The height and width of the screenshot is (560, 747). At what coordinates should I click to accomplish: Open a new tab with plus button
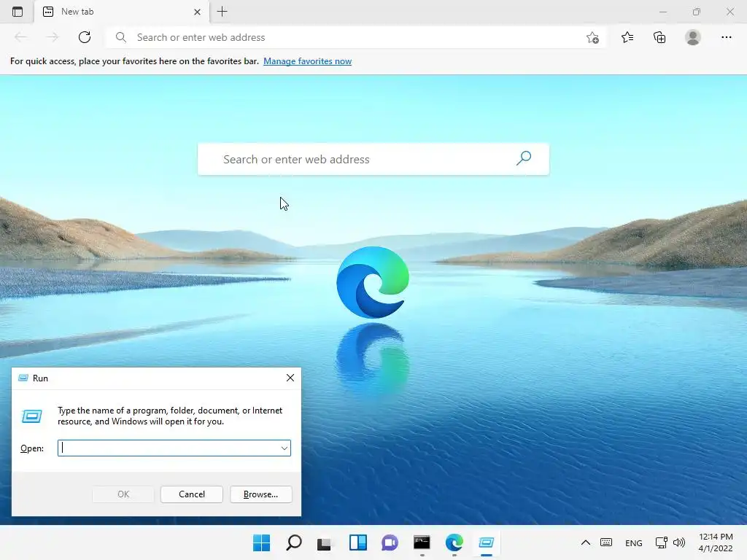[222, 12]
